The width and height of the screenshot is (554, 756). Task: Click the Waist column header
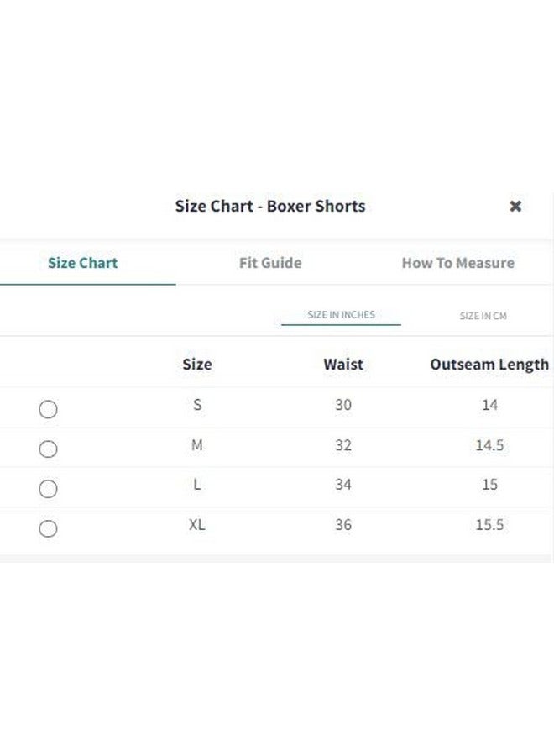(343, 365)
